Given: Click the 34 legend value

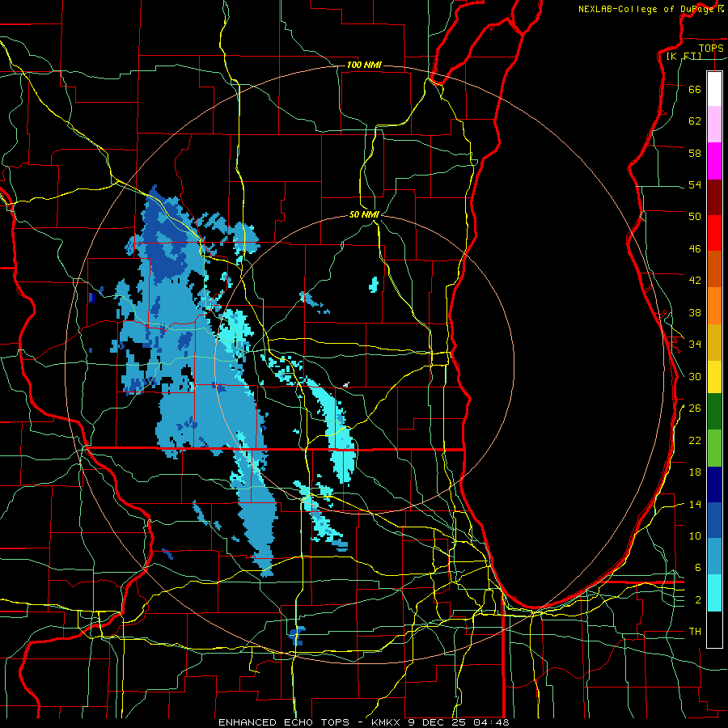Looking at the screenshot, I should (695, 345).
